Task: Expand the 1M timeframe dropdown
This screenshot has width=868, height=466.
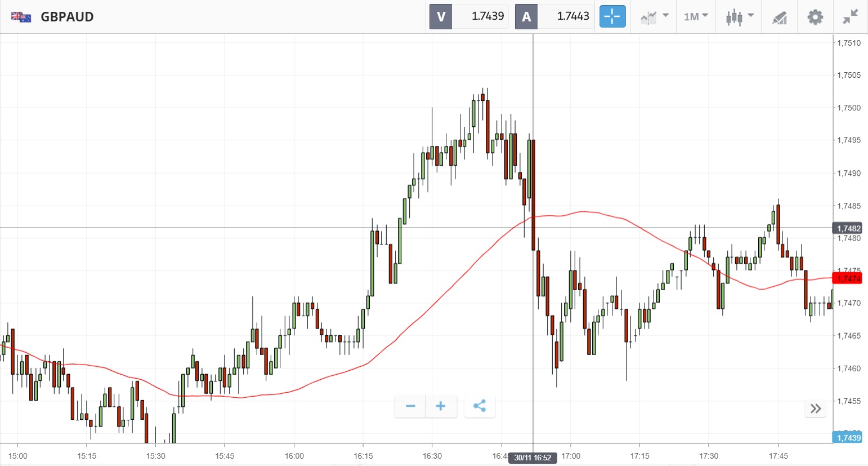Action: (696, 17)
